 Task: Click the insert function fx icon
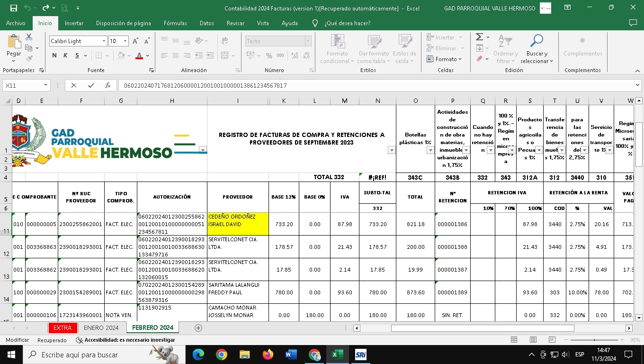(108, 86)
